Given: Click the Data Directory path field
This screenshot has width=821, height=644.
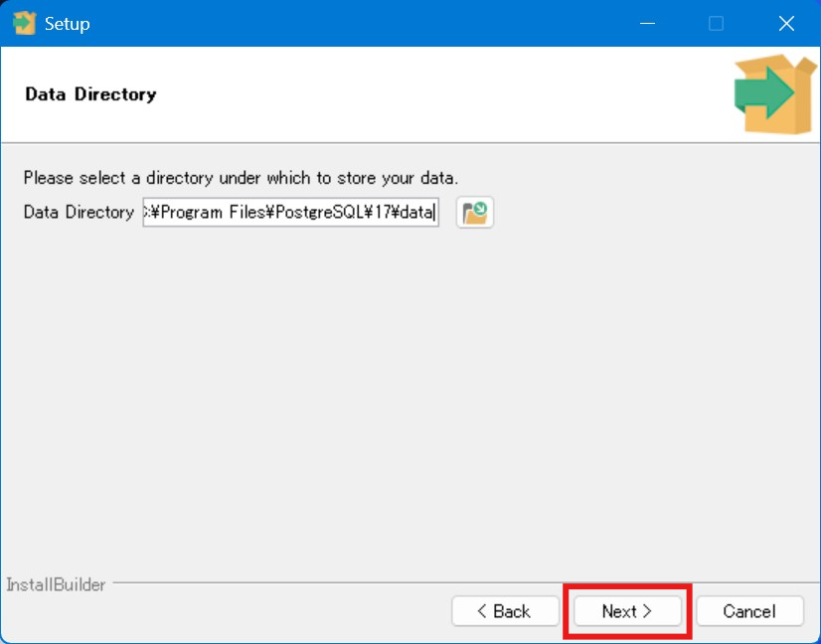Looking at the screenshot, I should (290, 212).
